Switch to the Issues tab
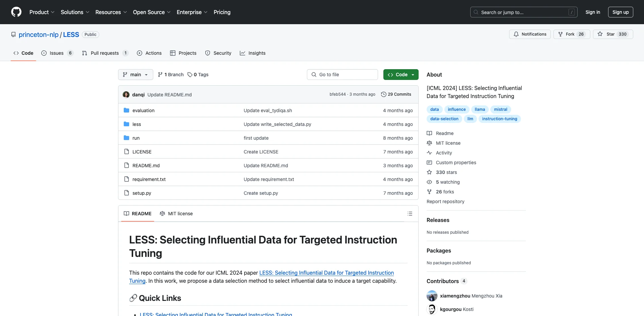The height and width of the screenshot is (316, 644). click(x=57, y=53)
